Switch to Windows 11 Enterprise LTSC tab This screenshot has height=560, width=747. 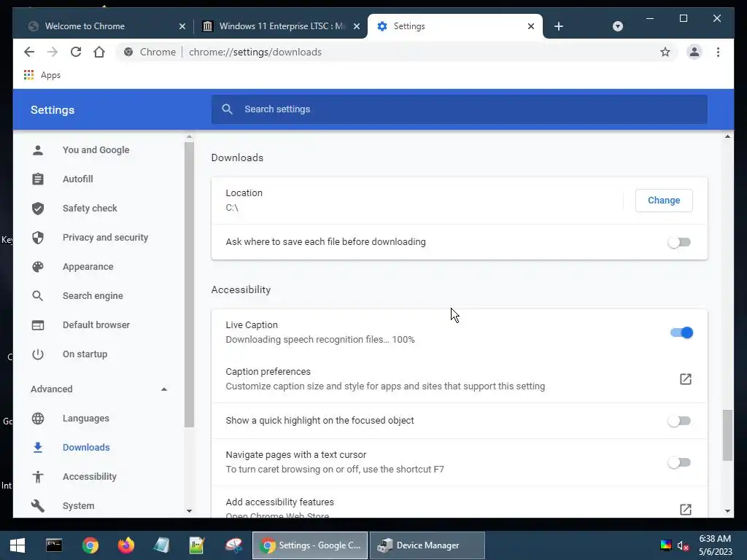click(281, 26)
